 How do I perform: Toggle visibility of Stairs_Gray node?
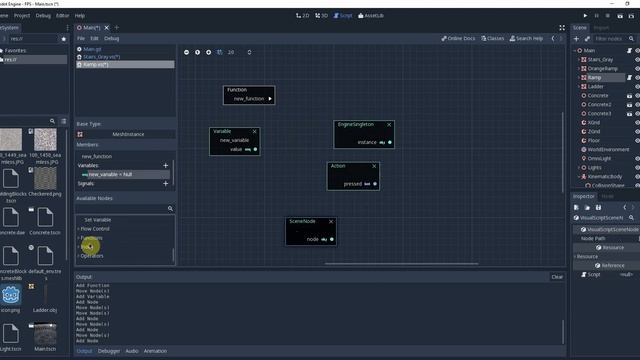[637, 60]
